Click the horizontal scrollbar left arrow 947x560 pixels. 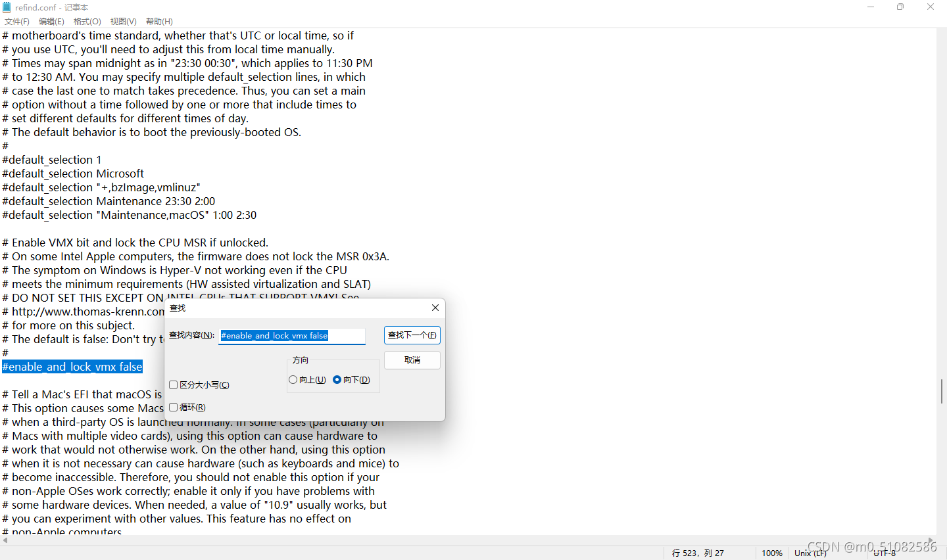pos(5,540)
